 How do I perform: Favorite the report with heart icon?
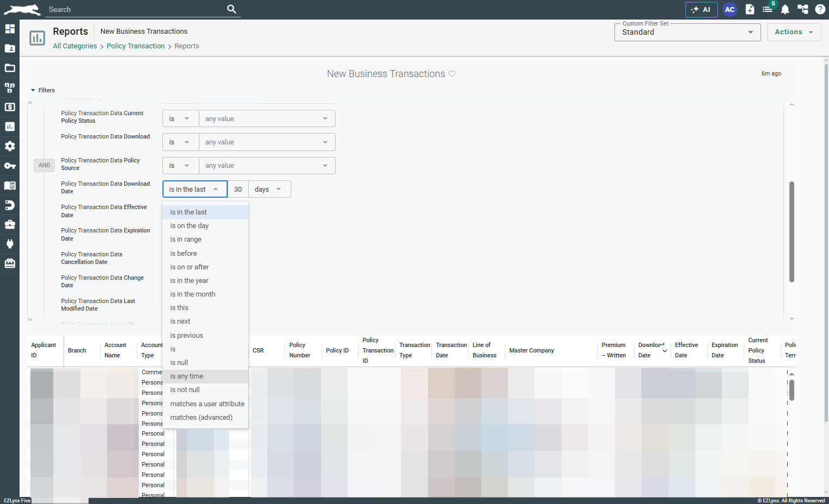coord(452,74)
